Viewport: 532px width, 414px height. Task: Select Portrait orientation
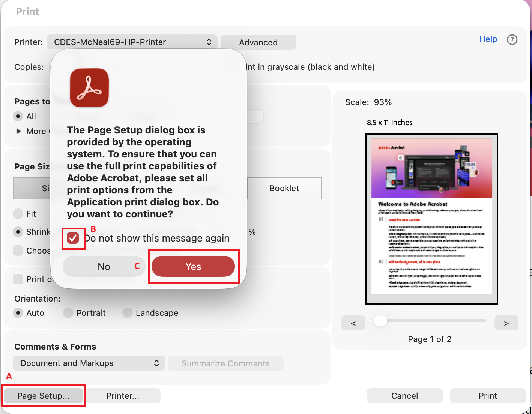[x=68, y=313]
